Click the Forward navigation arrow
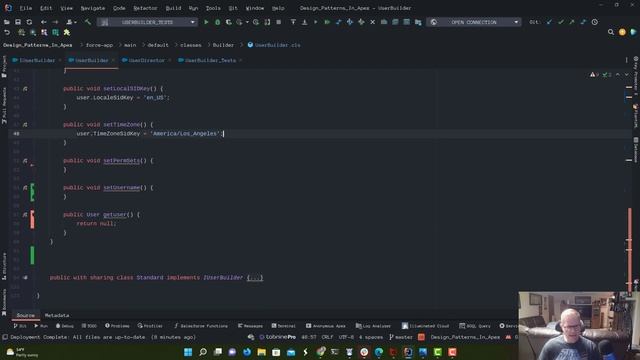 (x=55, y=22)
